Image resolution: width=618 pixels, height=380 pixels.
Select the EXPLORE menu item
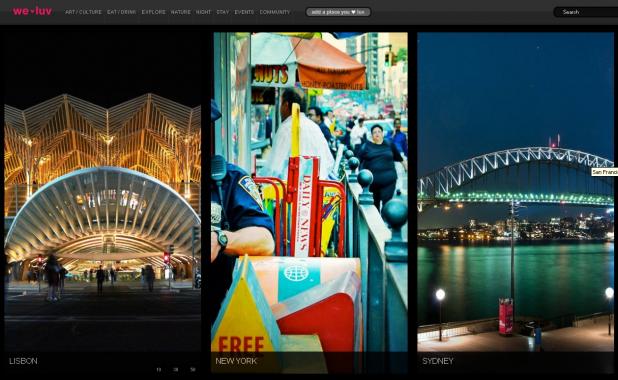point(153,12)
